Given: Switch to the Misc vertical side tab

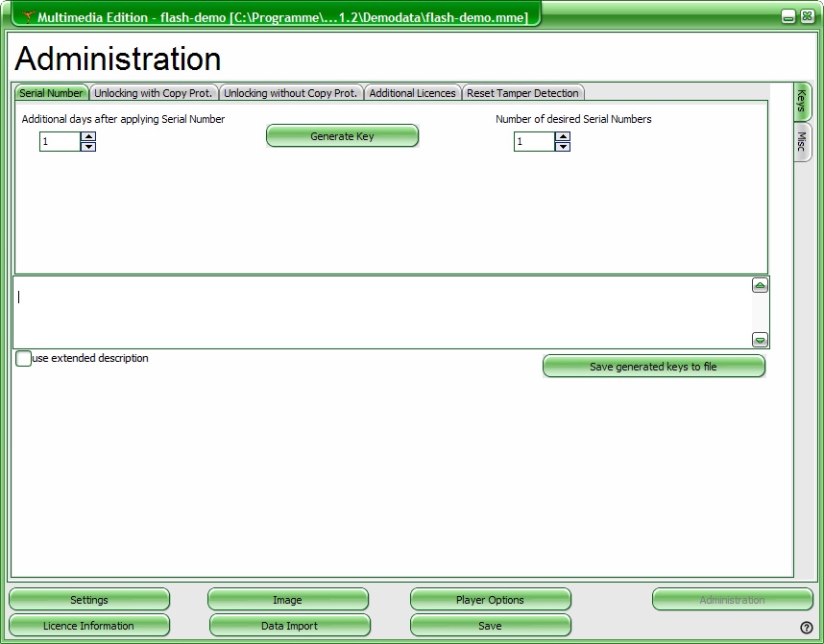Looking at the screenshot, I should [x=802, y=142].
